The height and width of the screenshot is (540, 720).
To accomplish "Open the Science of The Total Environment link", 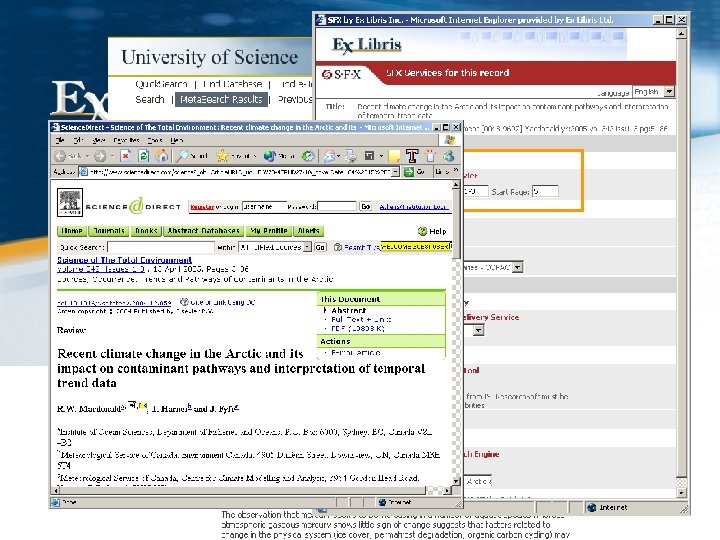I will (x=124, y=260).
